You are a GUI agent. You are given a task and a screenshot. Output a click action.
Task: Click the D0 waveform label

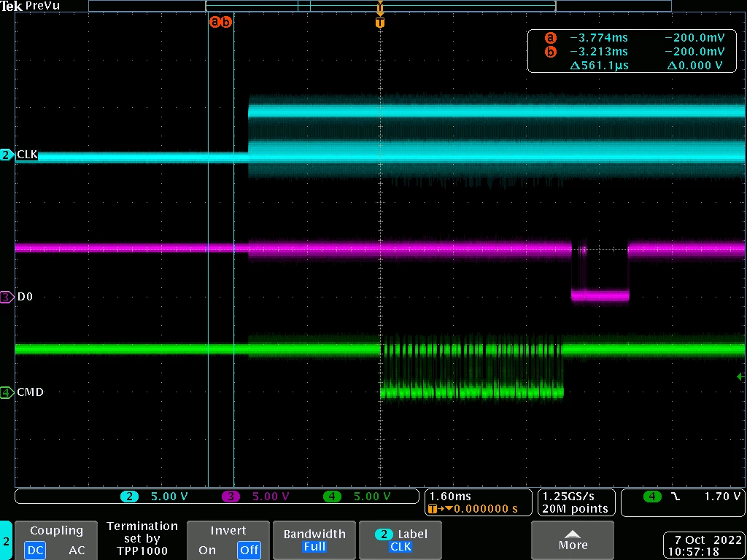pyautogui.click(x=25, y=297)
